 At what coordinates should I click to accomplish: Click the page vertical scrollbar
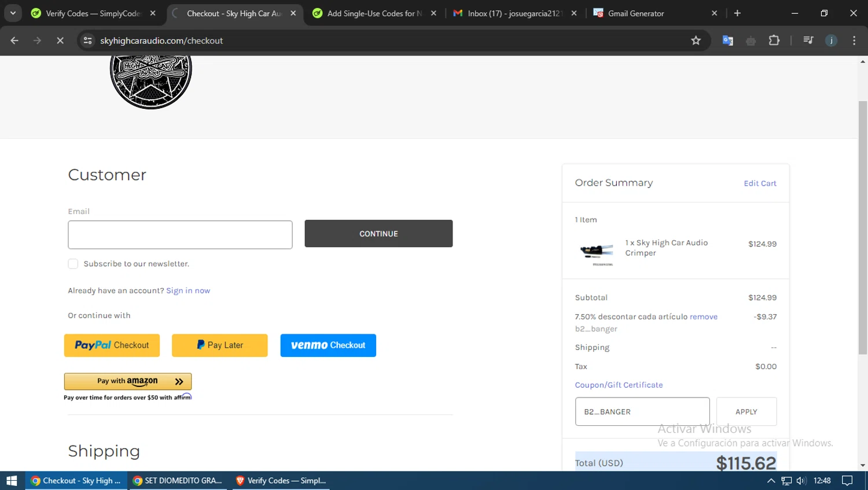pos(863,227)
